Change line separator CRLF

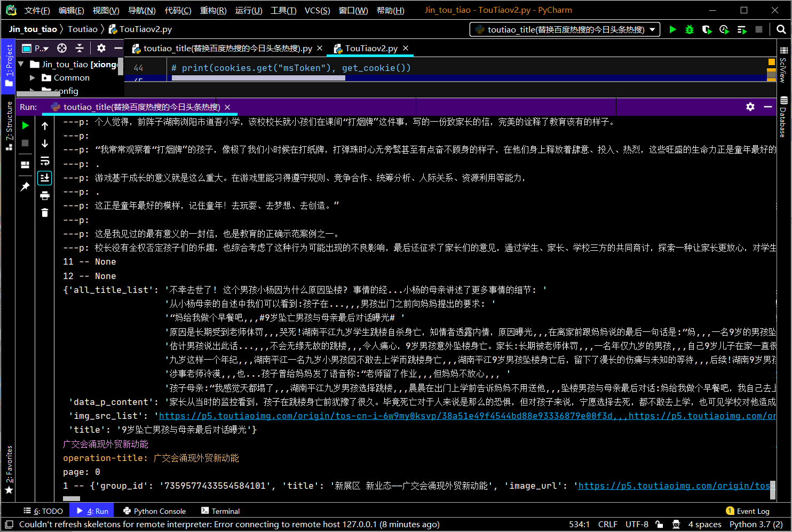607,525
